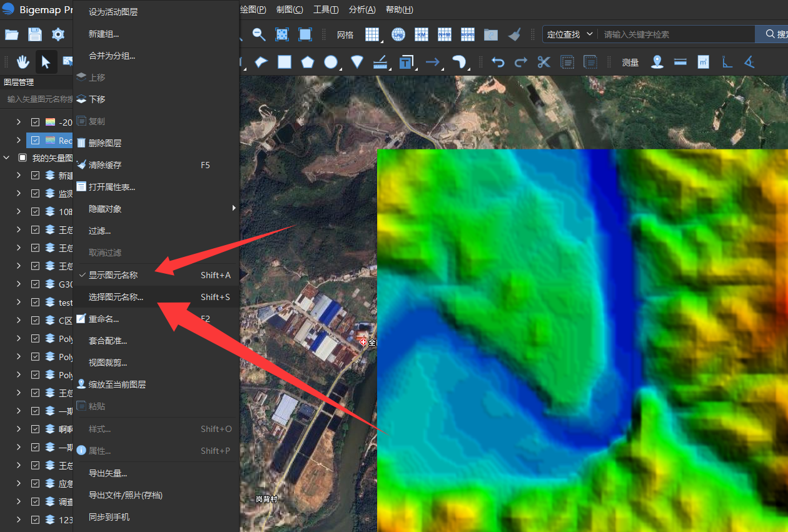The height and width of the screenshot is (532, 788).
Task: Click the undo arrow icon
Action: point(498,62)
